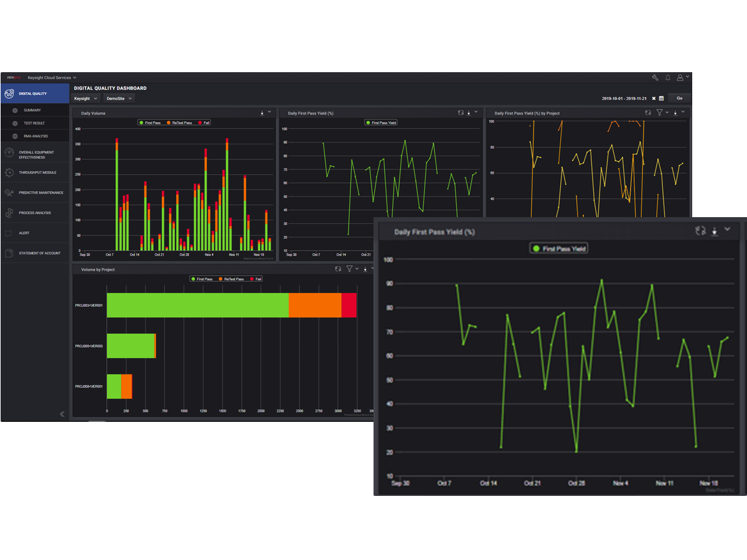Click the green PROJ003 First Pass bar
This screenshot has width=747, height=560.
pyautogui.click(x=197, y=305)
